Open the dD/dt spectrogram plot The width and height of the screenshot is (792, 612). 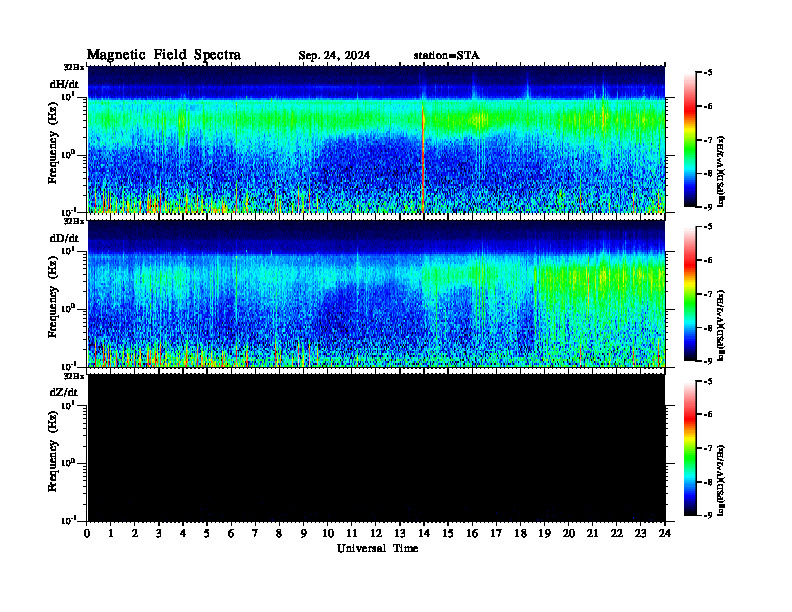tap(376, 294)
